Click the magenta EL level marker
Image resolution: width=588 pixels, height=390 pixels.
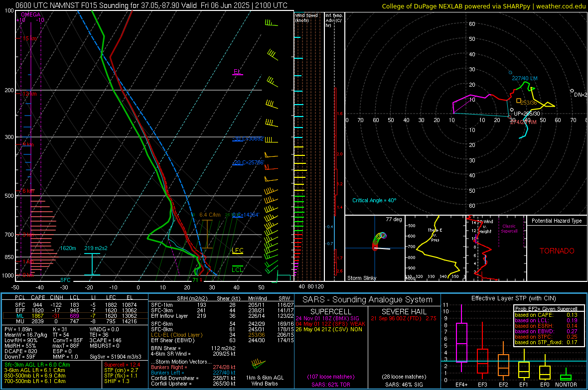coord(237,72)
